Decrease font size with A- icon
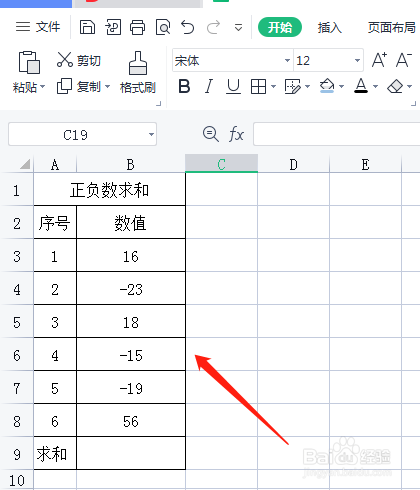This screenshot has height=490, width=420. (404, 60)
